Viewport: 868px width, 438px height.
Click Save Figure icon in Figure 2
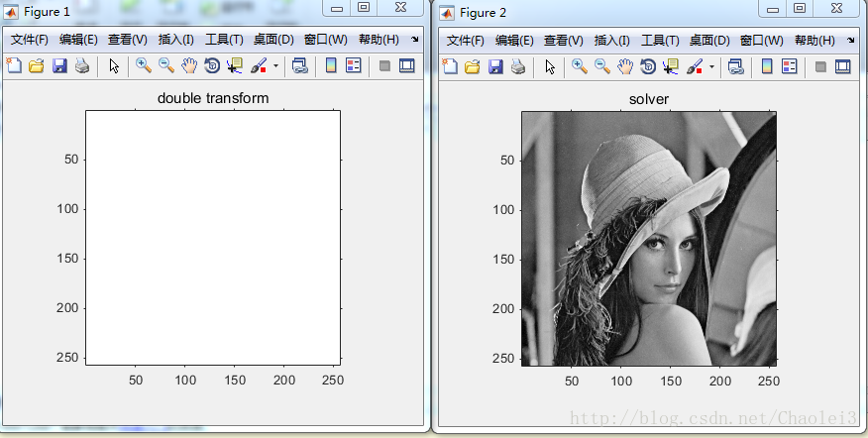(x=495, y=67)
